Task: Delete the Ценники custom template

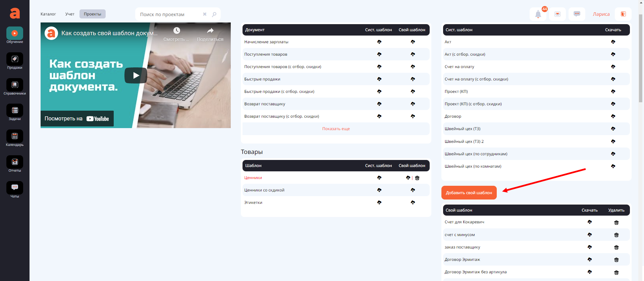Action: click(x=417, y=178)
